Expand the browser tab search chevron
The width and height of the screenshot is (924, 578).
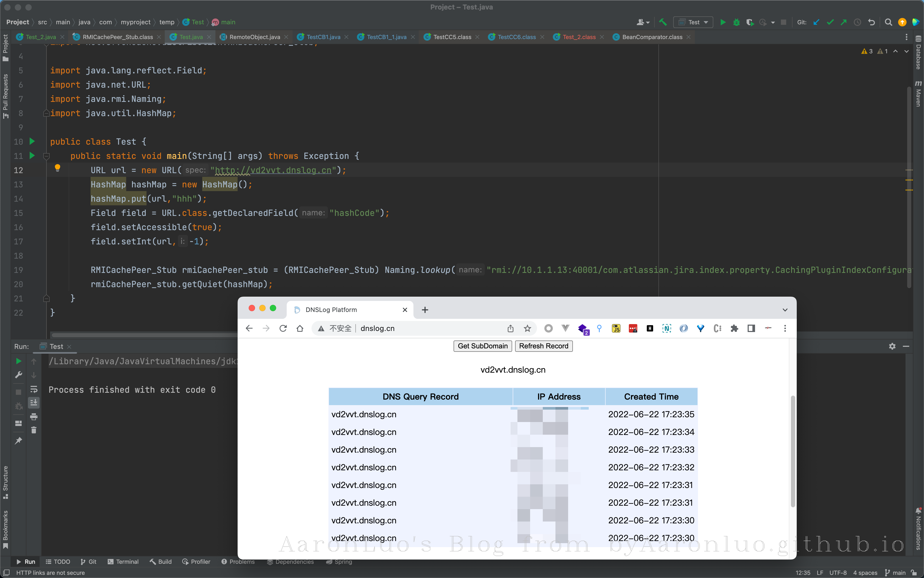tap(785, 310)
